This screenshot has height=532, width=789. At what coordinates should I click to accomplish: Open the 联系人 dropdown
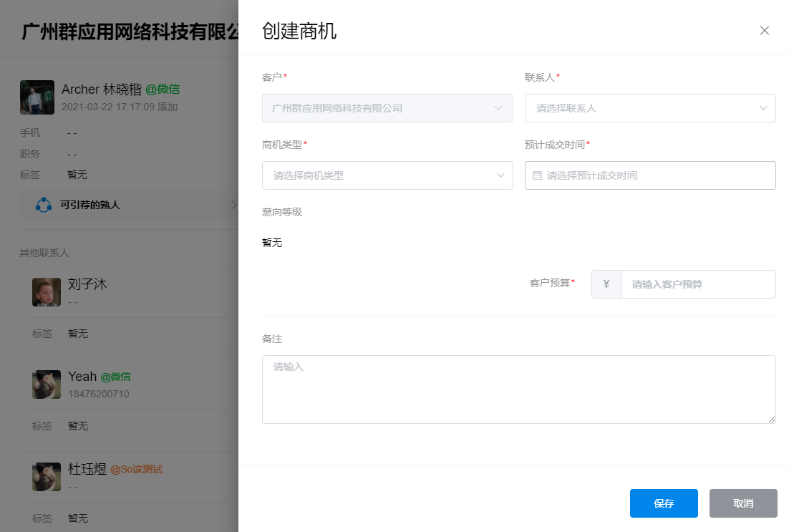[650, 108]
